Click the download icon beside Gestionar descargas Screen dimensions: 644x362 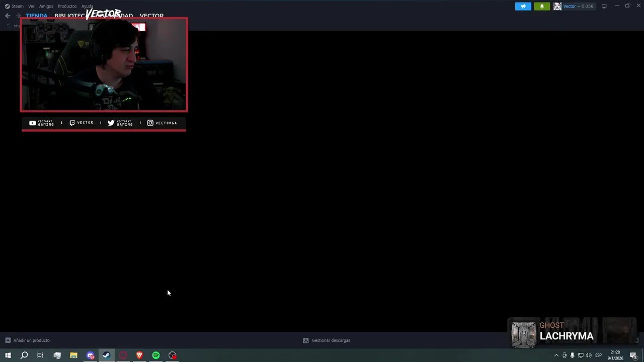(305, 340)
